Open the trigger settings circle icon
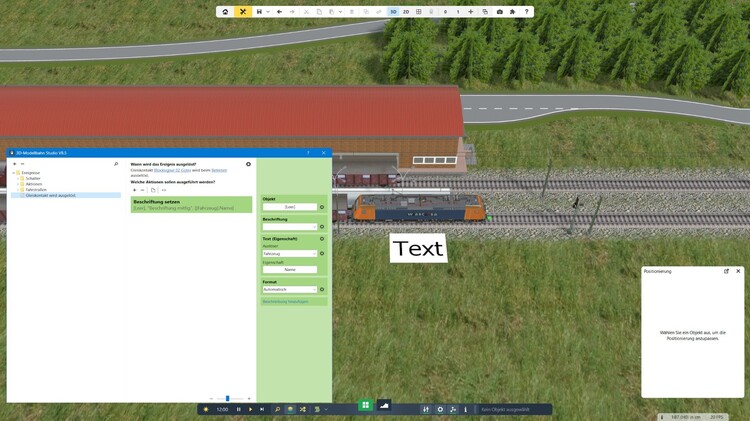750x421 pixels. tap(248, 164)
